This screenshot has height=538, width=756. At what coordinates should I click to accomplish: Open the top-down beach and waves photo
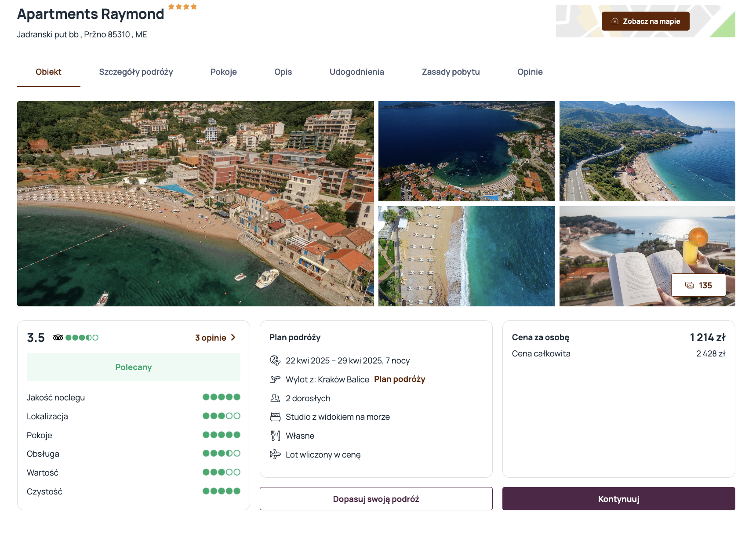click(x=466, y=256)
